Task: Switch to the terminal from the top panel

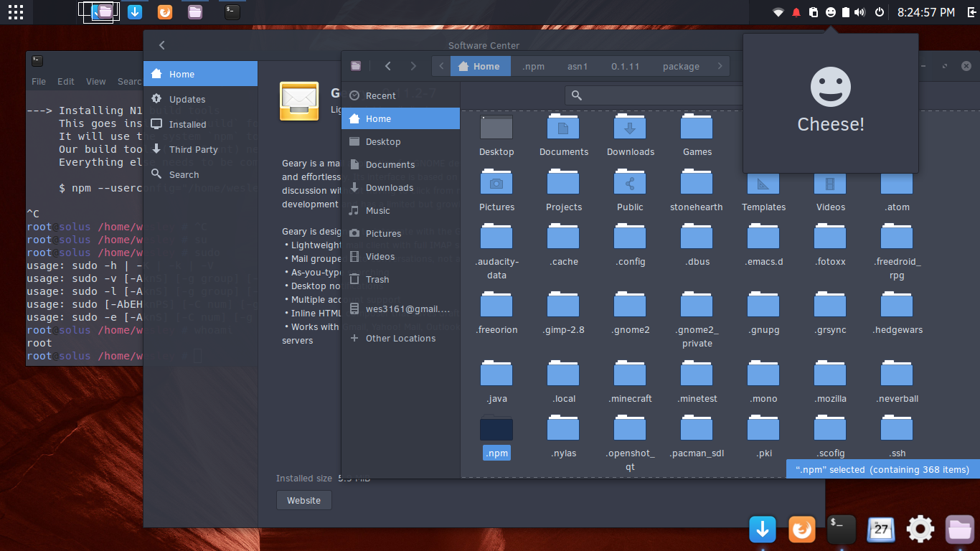Action: (x=231, y=11)
